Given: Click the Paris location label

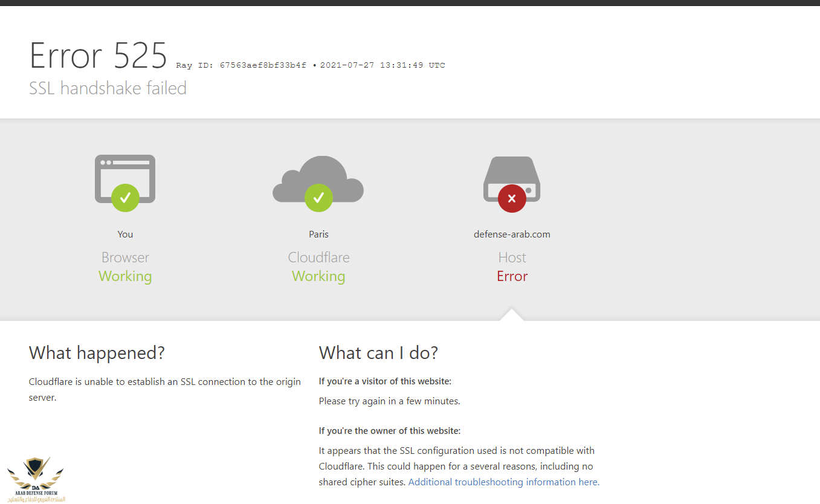Looking at the screenshot, I should [318, 234].
